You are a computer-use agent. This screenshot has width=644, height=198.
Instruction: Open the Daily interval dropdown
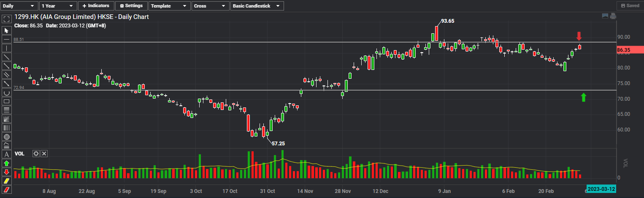[19, 6]
